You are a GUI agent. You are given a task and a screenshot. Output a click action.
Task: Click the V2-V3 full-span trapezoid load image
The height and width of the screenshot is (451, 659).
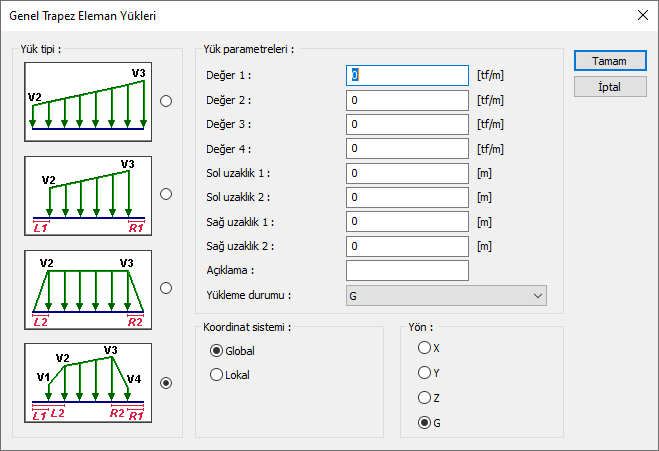tap(88, 101)
